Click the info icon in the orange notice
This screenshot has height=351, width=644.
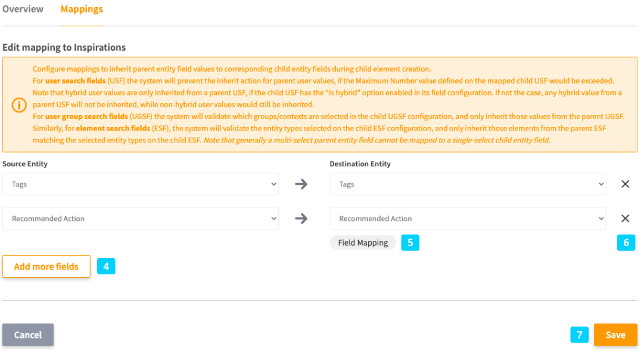pyautogui.click(x=19, y=105)
